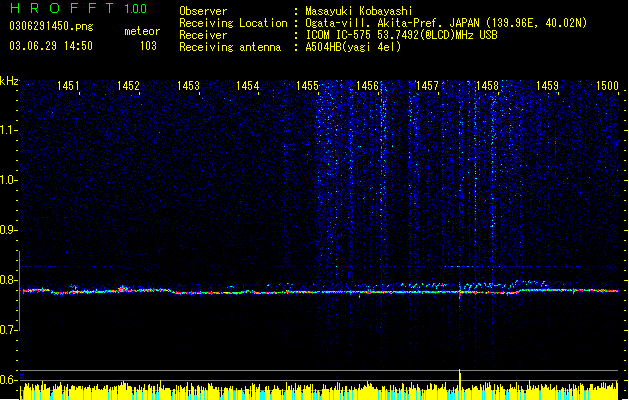The image size is (629, 400).
Task: Select the 1455 time marker
Action: 307,86
